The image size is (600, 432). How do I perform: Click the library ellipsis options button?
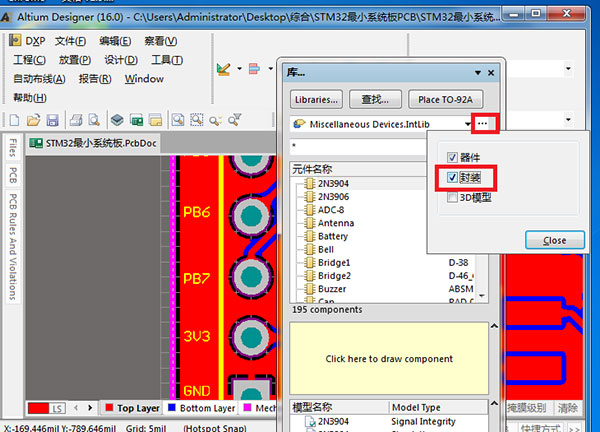(483, 124)
